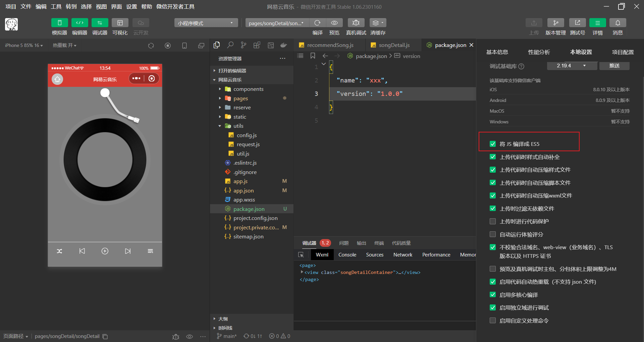Detach simulator into separate window

[201, 46]
